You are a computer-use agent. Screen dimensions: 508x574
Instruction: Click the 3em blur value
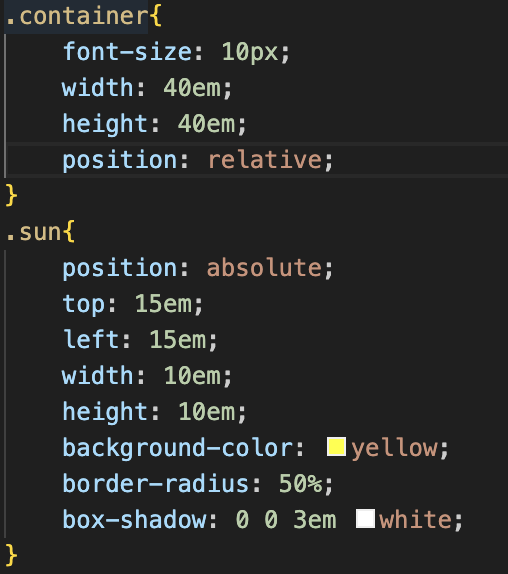315,519
